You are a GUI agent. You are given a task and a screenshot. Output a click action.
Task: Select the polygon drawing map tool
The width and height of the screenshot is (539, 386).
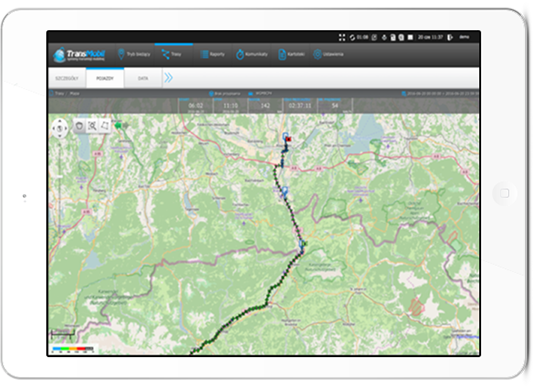pos(104,126)
